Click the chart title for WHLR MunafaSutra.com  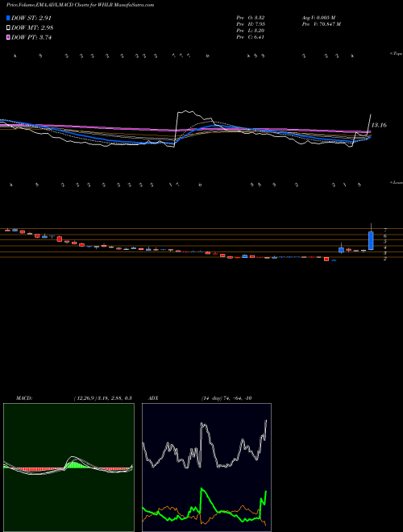click(x=80, y=5)
